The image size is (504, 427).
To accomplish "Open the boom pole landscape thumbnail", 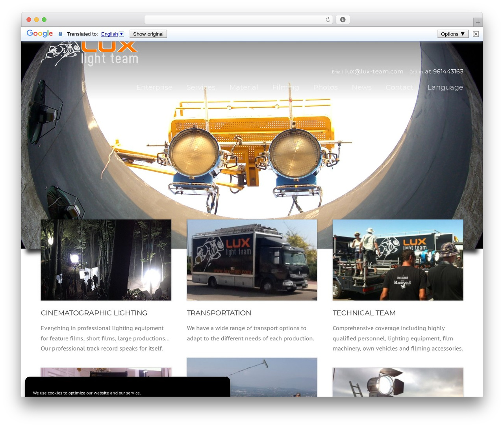I will 252,377.
